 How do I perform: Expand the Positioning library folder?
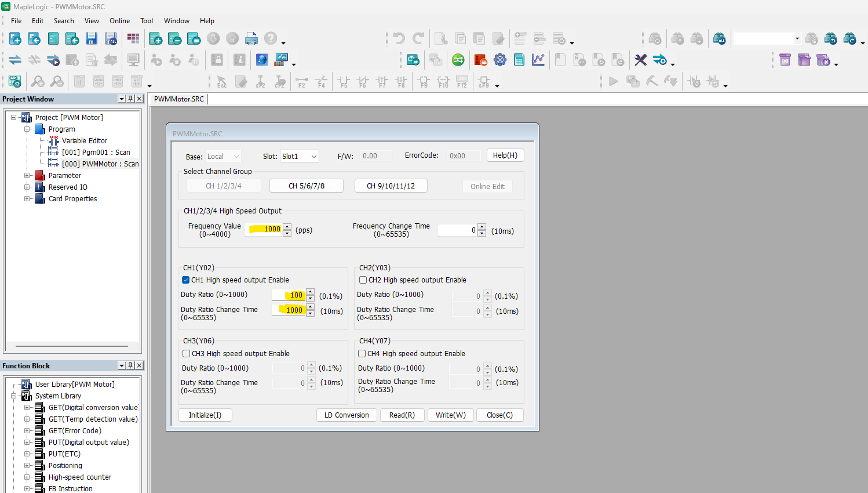coord(27,466)
